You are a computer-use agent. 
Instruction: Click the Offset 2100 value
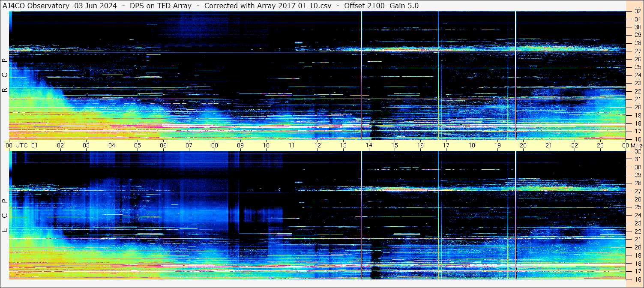click(x=365, y=6)
